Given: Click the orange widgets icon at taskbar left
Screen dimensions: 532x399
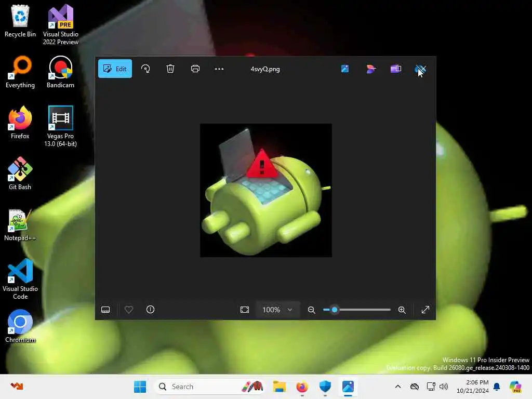Looking at the screenshot, I should (17, 386).
